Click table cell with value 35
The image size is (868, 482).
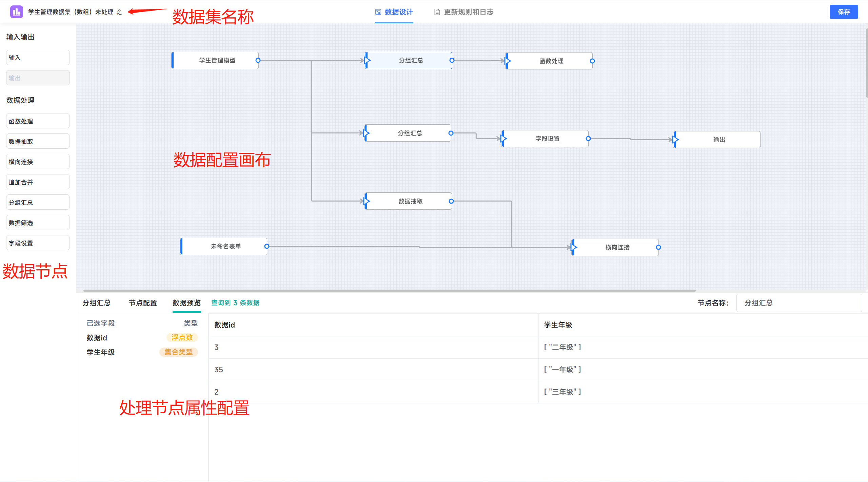tap(374, 370)
